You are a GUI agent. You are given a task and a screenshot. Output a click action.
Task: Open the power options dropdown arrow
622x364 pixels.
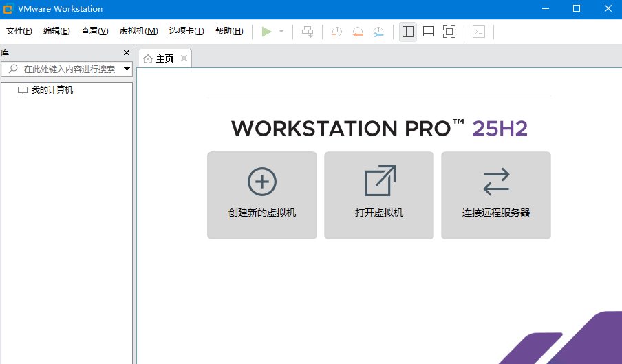pyautogui.click(x=281, y=32)
